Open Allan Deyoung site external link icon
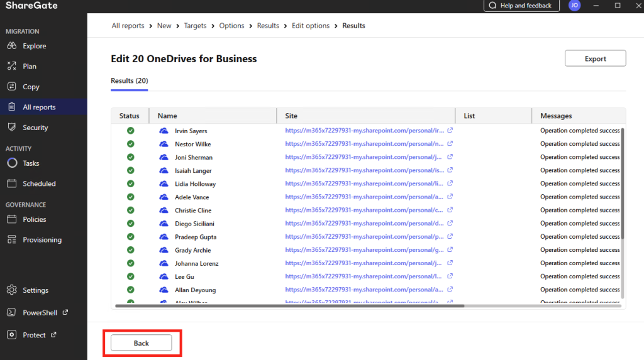Viewport: 644px width, 360px height. click(x=450, y=290)
